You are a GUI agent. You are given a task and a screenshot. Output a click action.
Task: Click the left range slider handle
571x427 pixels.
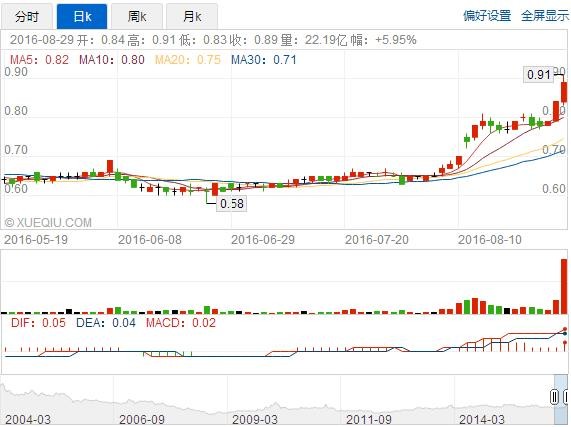554,397
